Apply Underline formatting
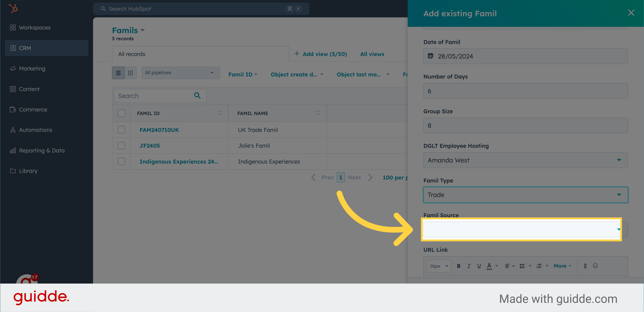The height and width of the screenshot is (312, 644). (479, 266)
